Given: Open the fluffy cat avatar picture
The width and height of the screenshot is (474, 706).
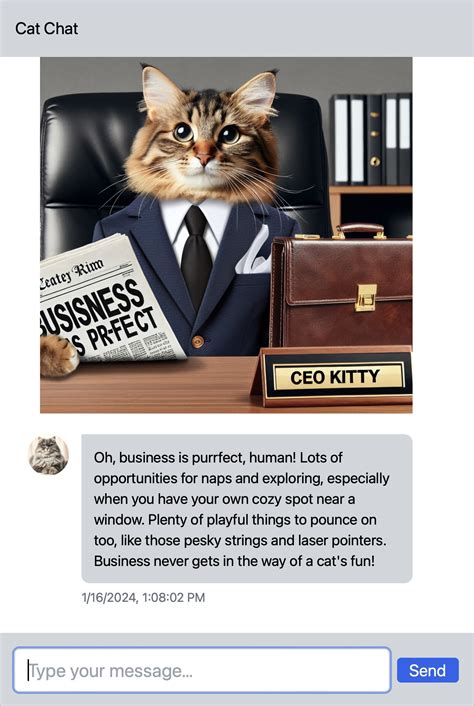Looking at the screenshot, I should click(48, 455).
